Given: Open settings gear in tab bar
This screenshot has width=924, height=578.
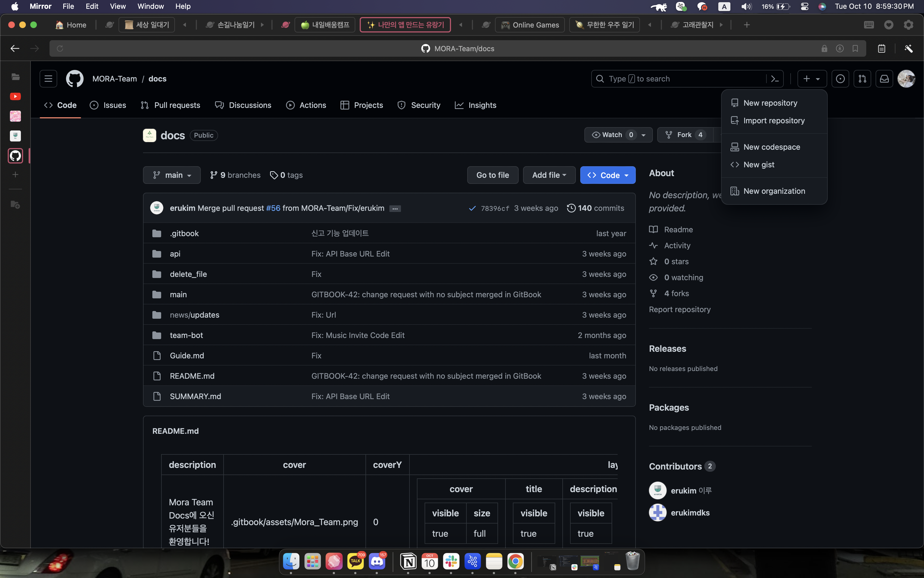Looking at the screenshot, I should (x=909, y=25).
